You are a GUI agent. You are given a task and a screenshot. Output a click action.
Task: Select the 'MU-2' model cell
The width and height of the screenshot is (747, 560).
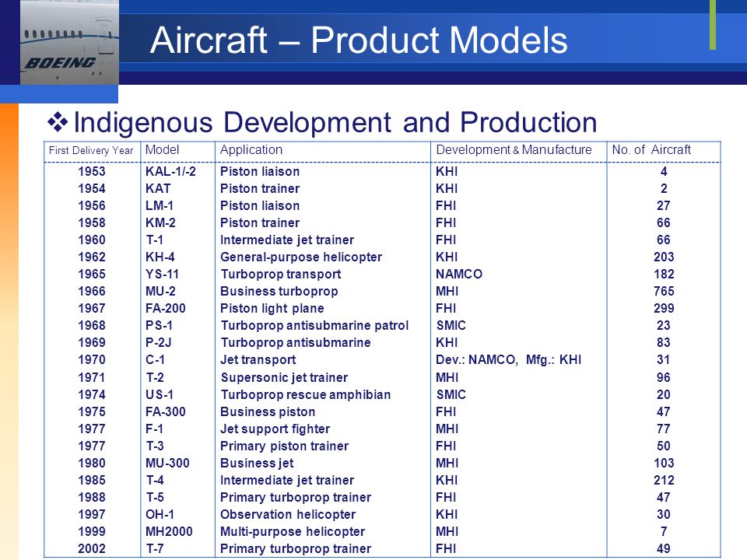tap(160, 292)
